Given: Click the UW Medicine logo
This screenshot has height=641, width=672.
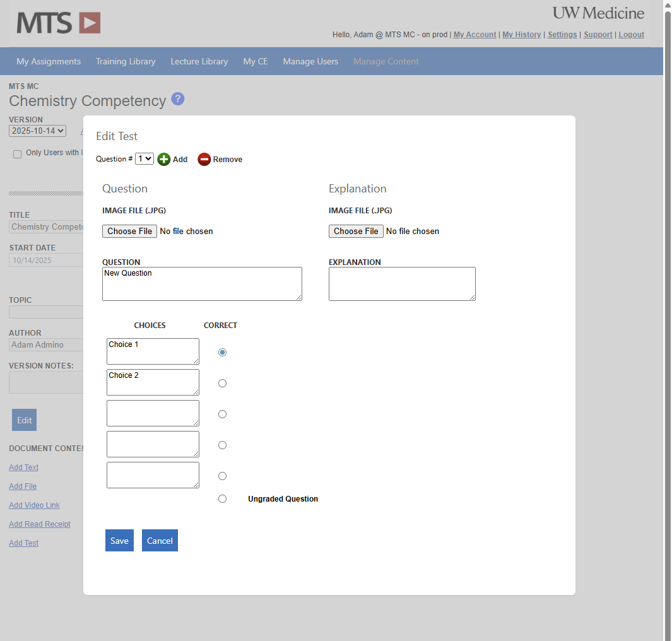Looking at the screenshot, I should 598,13.
